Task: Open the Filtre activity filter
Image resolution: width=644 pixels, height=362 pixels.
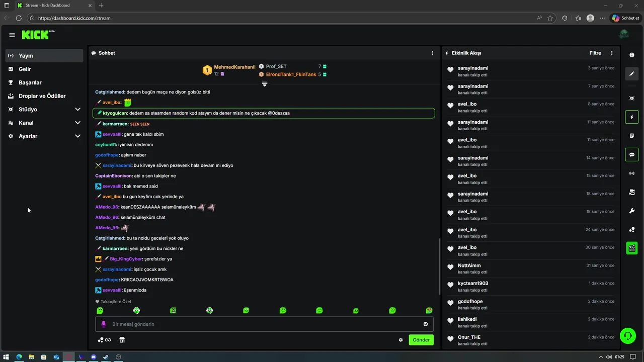Action: (x=595, y=53)
